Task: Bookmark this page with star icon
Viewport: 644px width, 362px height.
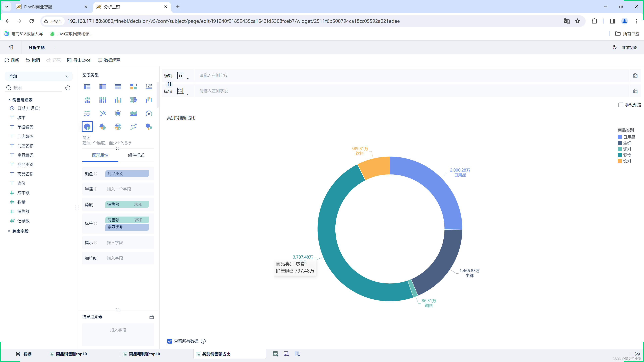Action: coord(577,21)
